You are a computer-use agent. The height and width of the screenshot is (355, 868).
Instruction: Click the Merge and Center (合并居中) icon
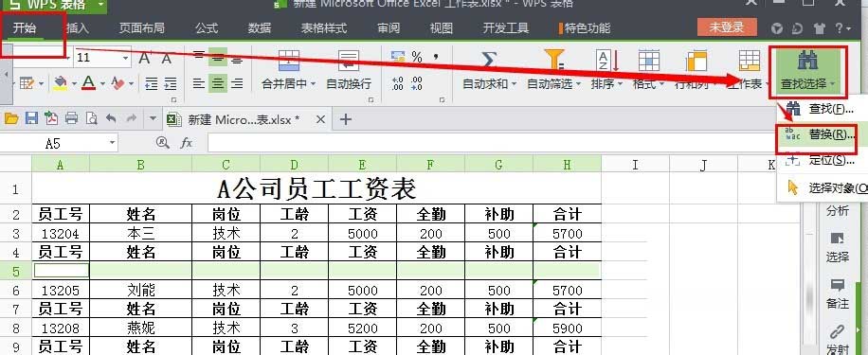tap(288, 61)
